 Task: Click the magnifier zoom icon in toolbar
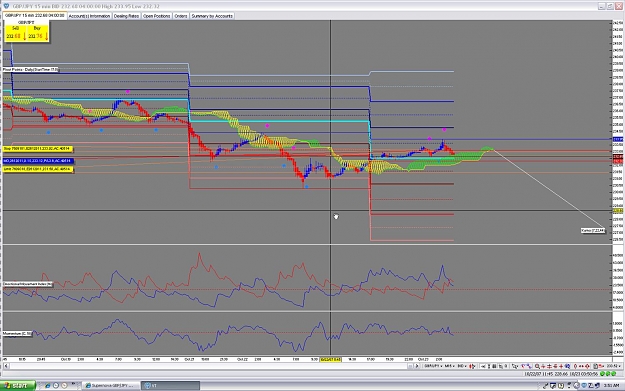(537, 366)
